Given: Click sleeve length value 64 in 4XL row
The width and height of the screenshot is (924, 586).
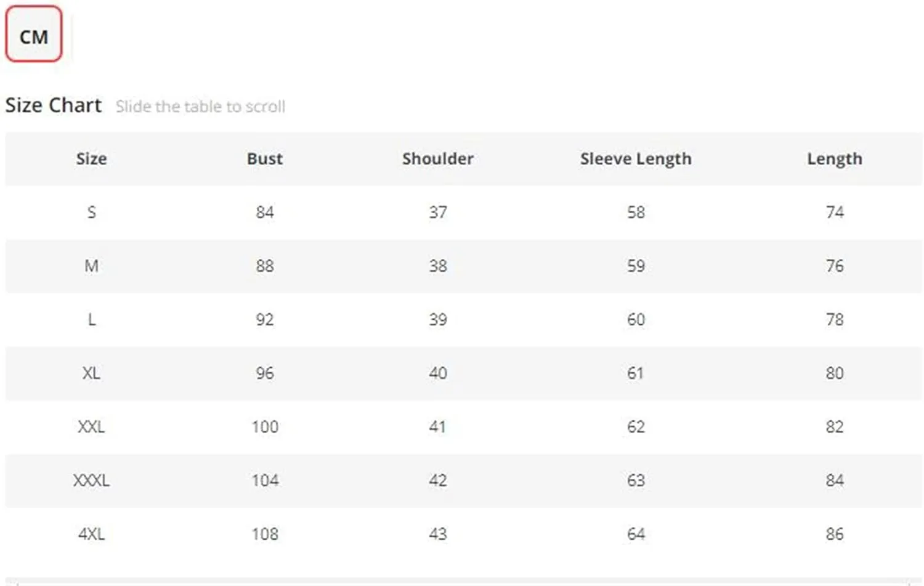Looking at the screenshot, I should pyautogui.click(x=636, y=534).
